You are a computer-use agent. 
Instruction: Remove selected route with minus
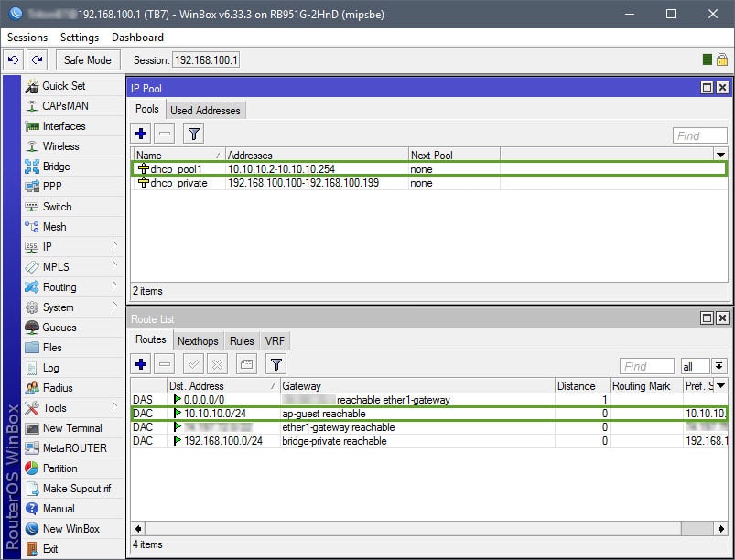coord(165,364)
